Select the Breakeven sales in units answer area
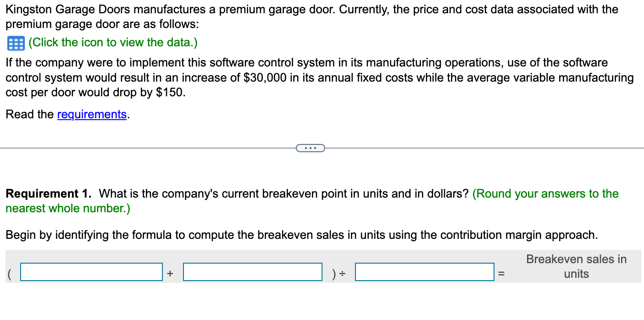644x320 pixels. (576, 266)
